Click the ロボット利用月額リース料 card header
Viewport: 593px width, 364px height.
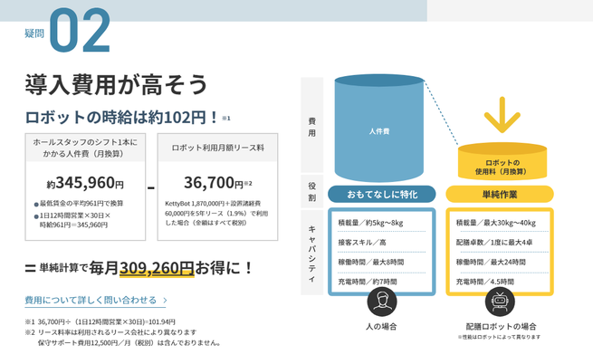click(x=217, y=148)
